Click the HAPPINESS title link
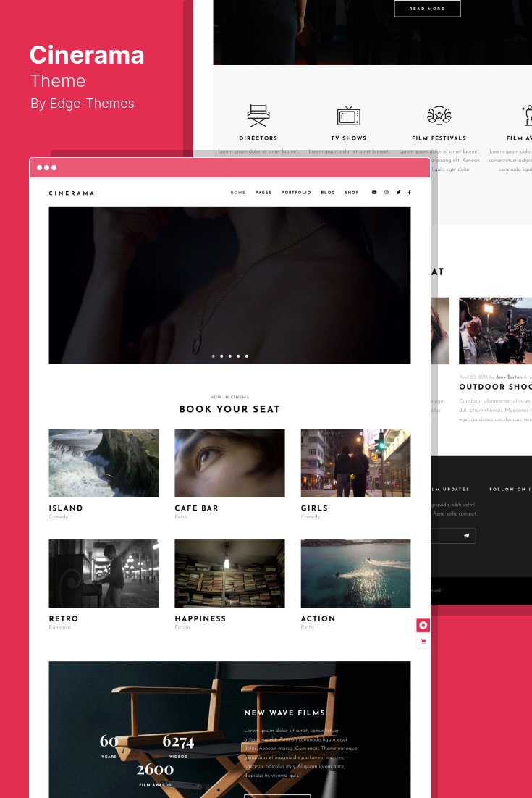This screenshot has height=798, width=532. 200,618
